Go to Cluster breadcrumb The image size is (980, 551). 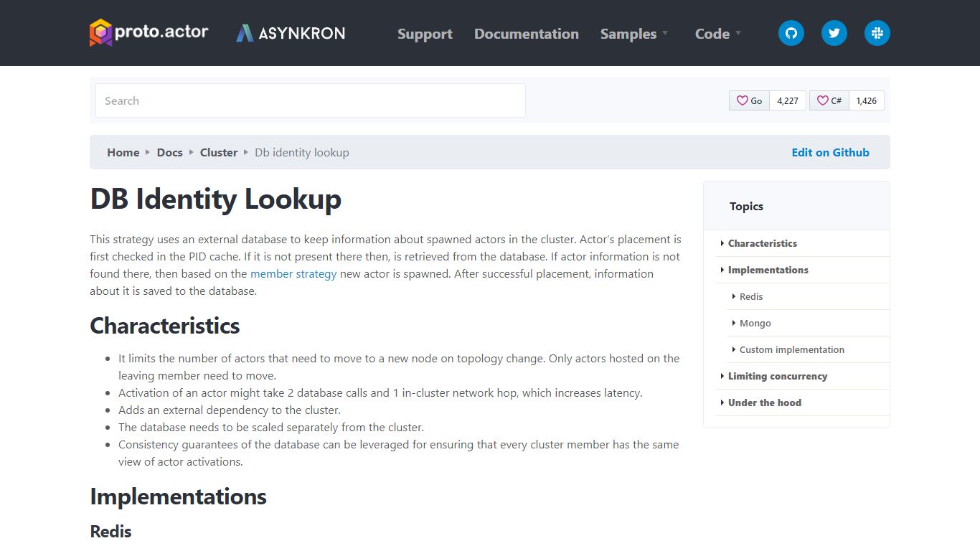(x=219, y=152)
